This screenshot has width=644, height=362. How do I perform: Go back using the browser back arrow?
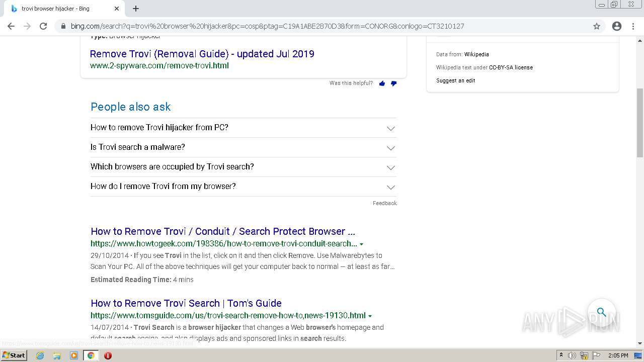11,26
